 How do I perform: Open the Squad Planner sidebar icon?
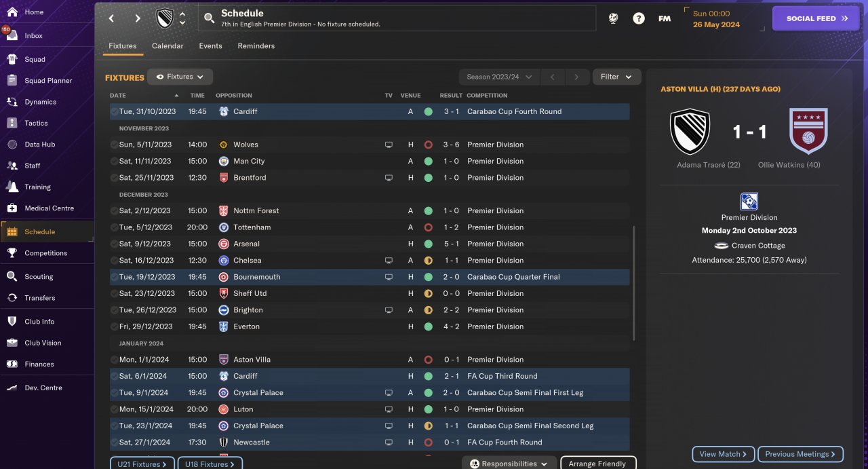coord(12,80)
